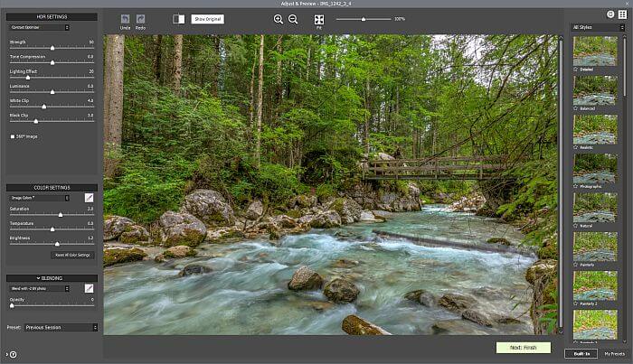Click the Strength slider handle

pos(52,48)
